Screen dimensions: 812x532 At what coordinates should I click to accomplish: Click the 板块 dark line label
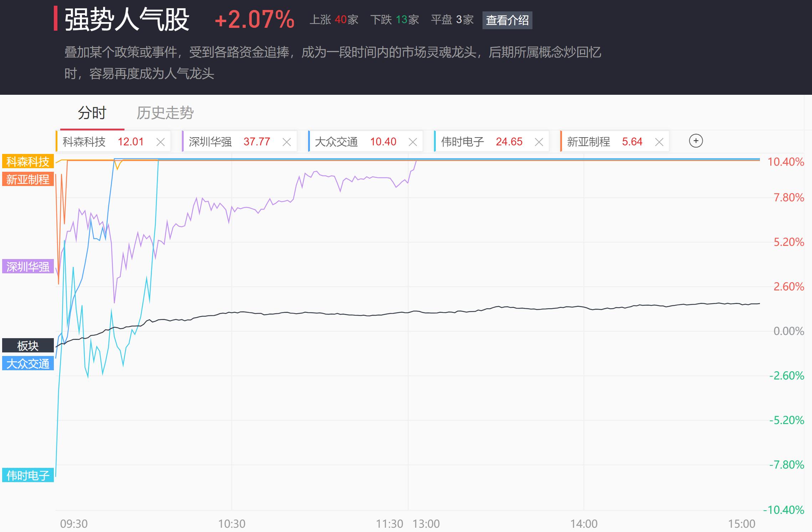28,345
